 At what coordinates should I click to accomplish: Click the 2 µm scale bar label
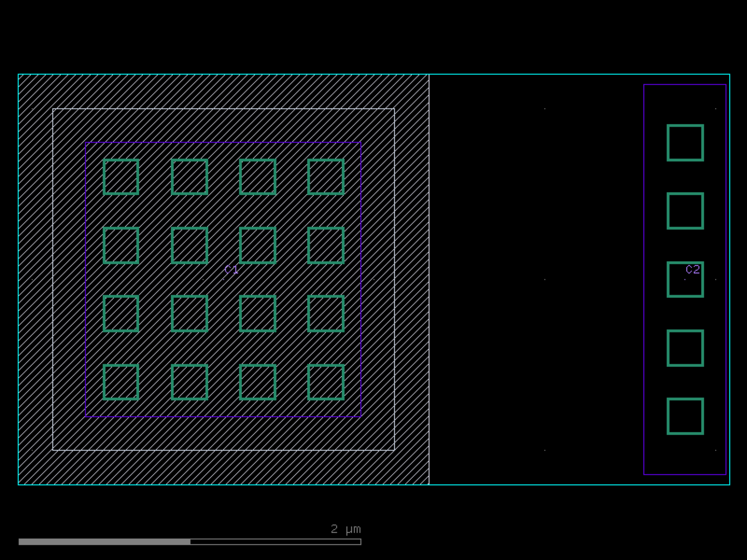click(x=345, y=529)
